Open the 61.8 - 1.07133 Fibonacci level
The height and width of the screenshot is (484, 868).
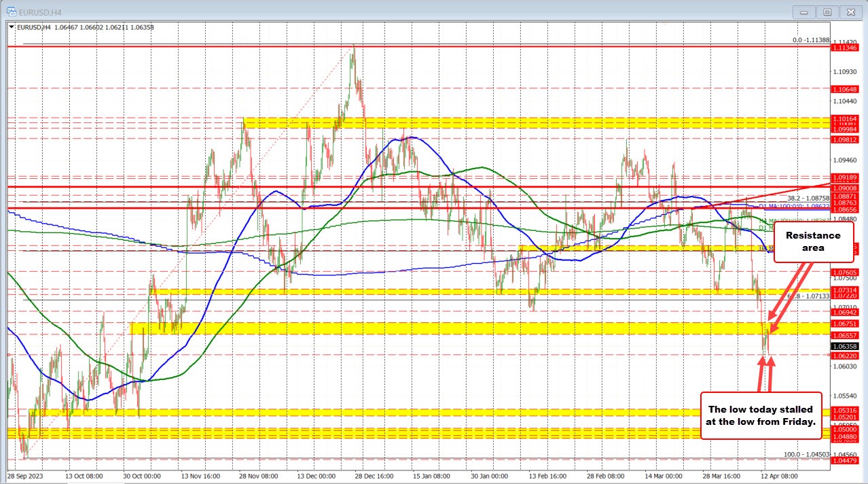[807, 296]
